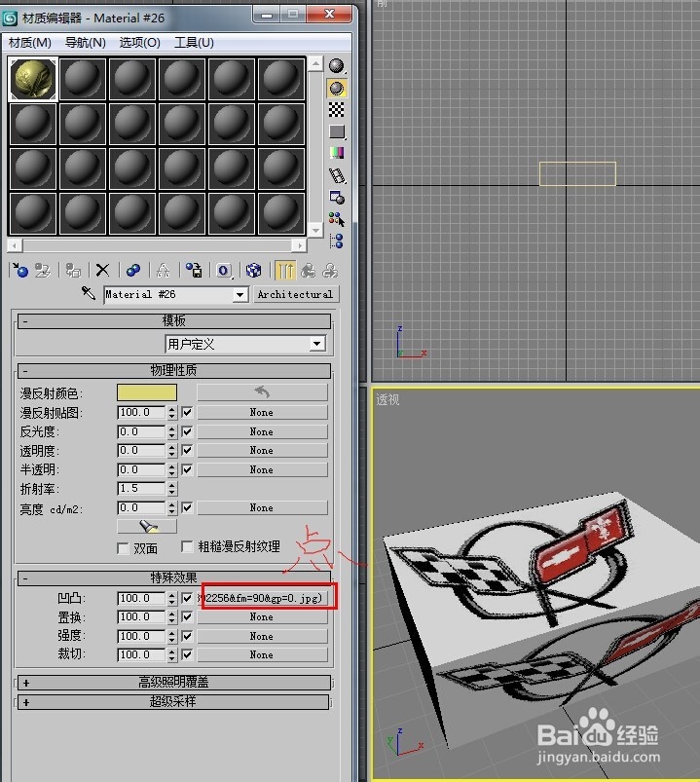Viewport: 700px width, 782px height.
Task: Click the Put Material to Scene icon
Action: [43, 271]
